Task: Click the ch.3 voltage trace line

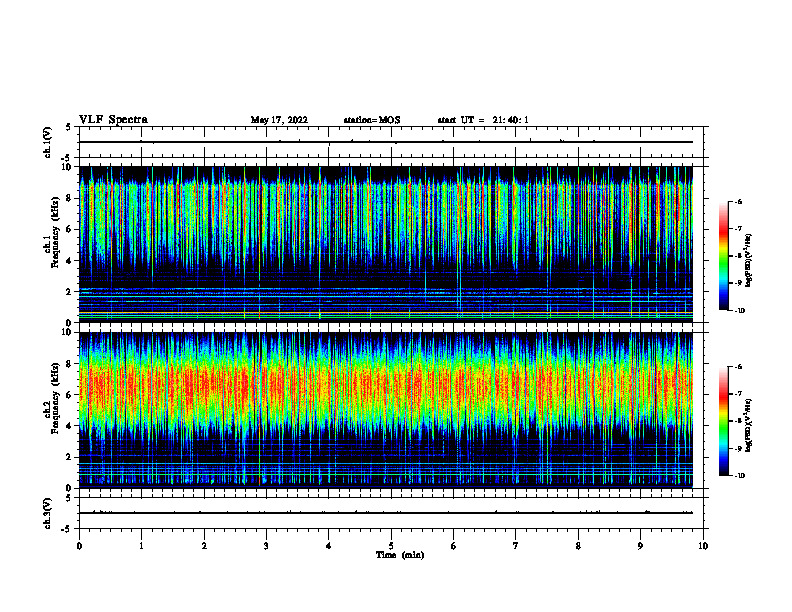Action: tap(386, 513)
